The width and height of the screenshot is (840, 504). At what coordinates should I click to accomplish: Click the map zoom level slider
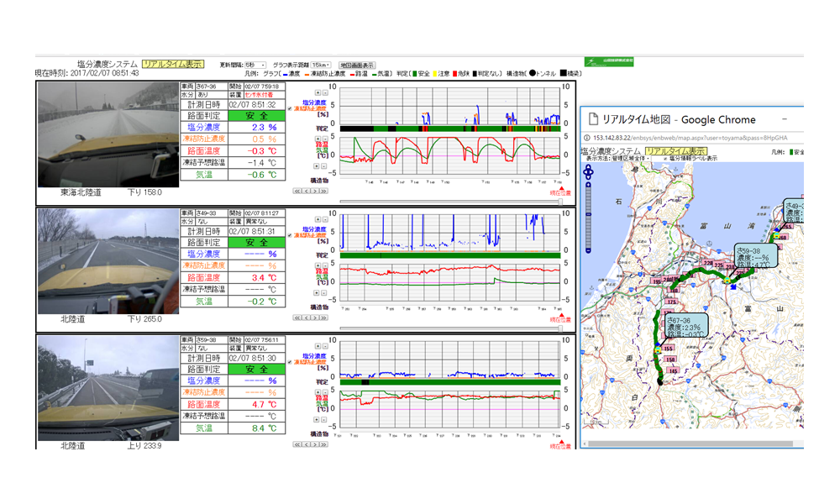(588, 218)
